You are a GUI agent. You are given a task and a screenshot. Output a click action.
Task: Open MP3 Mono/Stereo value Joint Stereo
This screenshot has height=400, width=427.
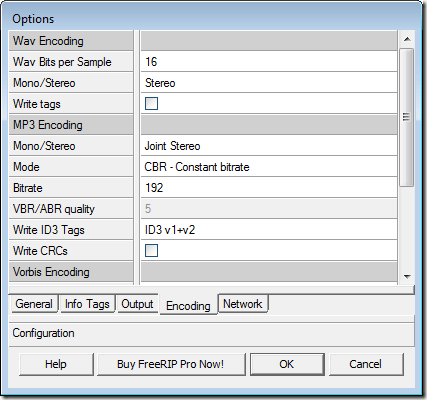pos(269,146)
